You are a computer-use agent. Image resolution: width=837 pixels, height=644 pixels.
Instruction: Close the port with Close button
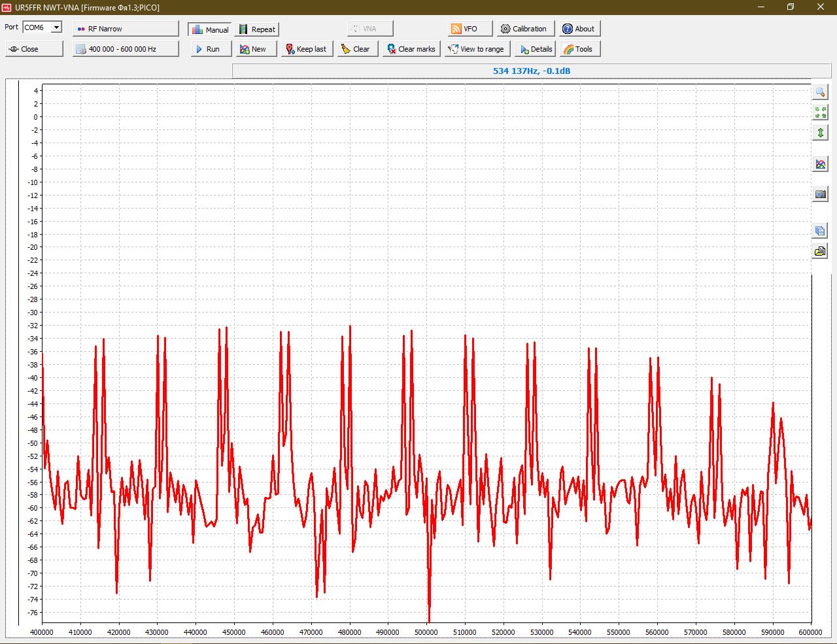point(34,49)
